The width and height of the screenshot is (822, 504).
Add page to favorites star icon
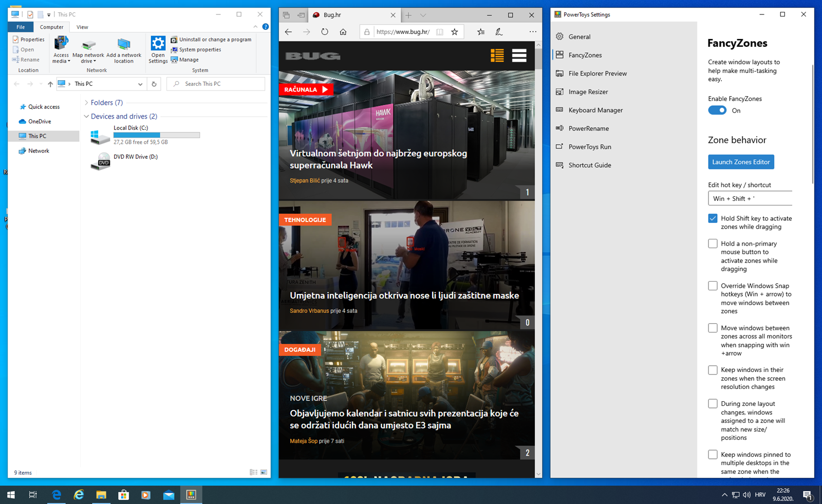(x=455, y=32)
